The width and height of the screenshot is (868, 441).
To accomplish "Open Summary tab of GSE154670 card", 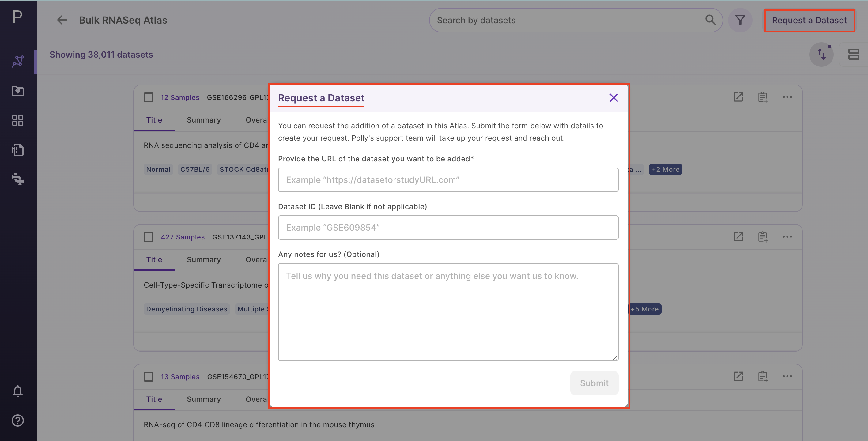I will [x=204, y=399].
